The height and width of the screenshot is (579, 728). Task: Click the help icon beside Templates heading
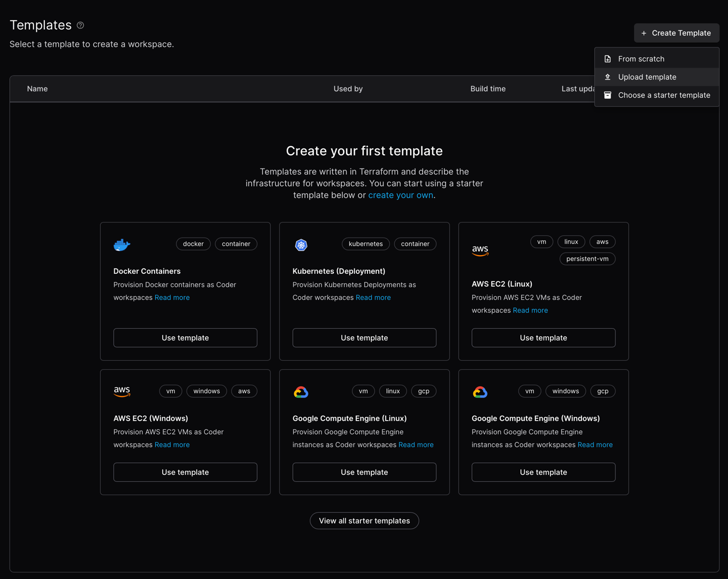[81, 25]
